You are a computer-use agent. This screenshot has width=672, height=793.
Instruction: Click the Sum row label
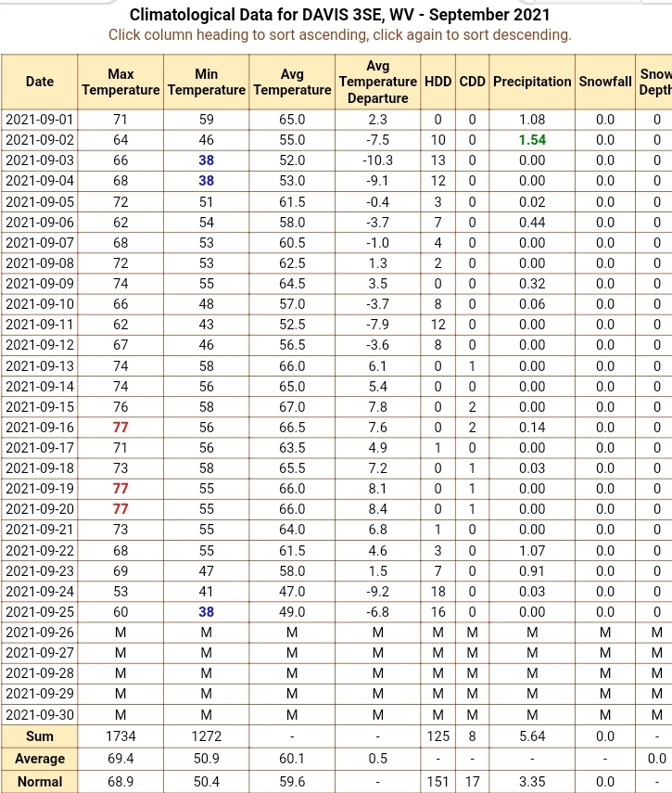click(x=40, y=736)
